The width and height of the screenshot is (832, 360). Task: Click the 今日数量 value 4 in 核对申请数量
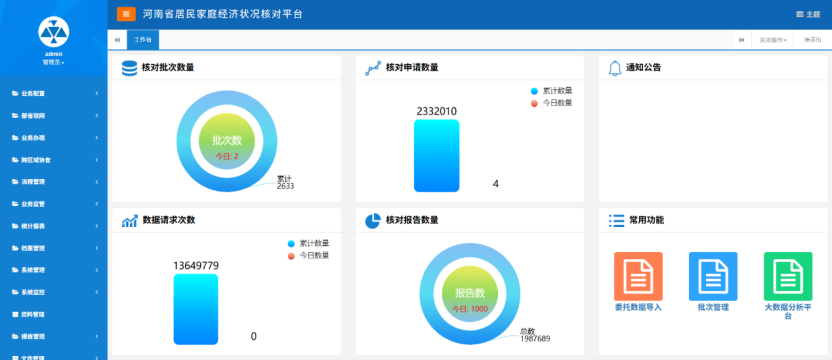point(496,184)
